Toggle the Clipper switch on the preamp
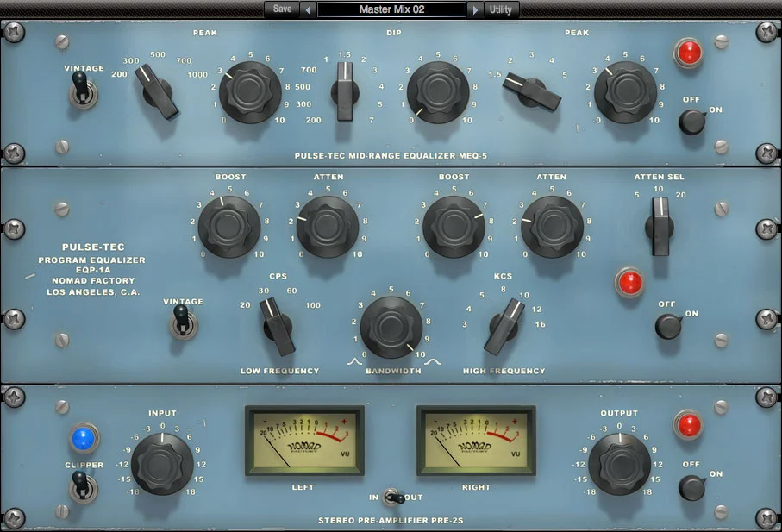The width and height of the screenshot is (782, 532). (83, 487)
